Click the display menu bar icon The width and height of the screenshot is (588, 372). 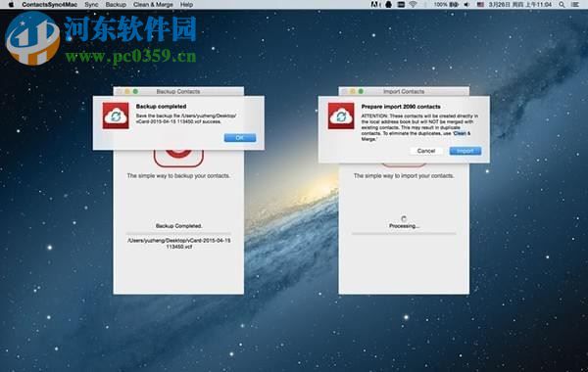(401, 5)
